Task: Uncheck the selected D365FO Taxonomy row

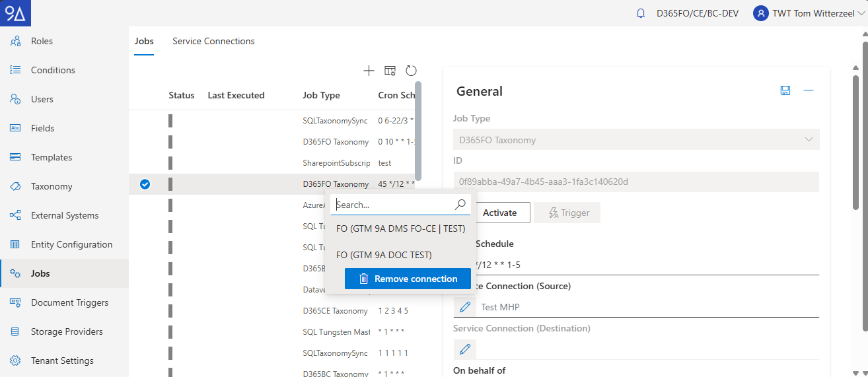Action: (145, 184)
